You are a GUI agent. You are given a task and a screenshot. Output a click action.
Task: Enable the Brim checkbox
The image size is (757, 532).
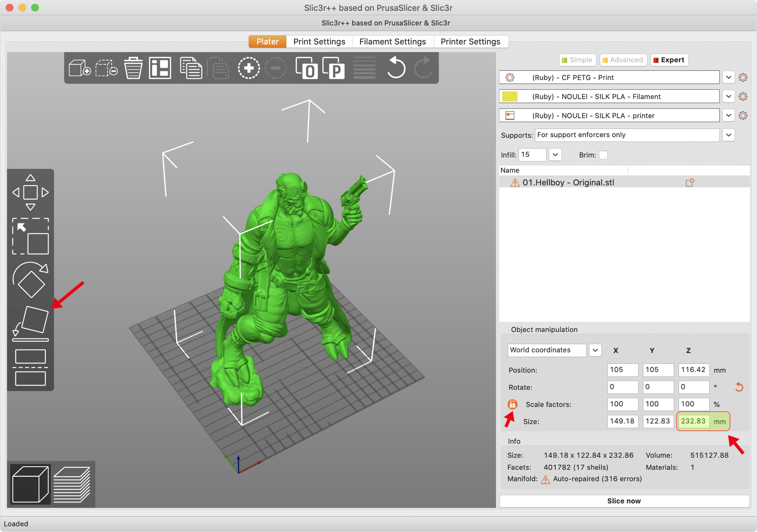(603, 155)
